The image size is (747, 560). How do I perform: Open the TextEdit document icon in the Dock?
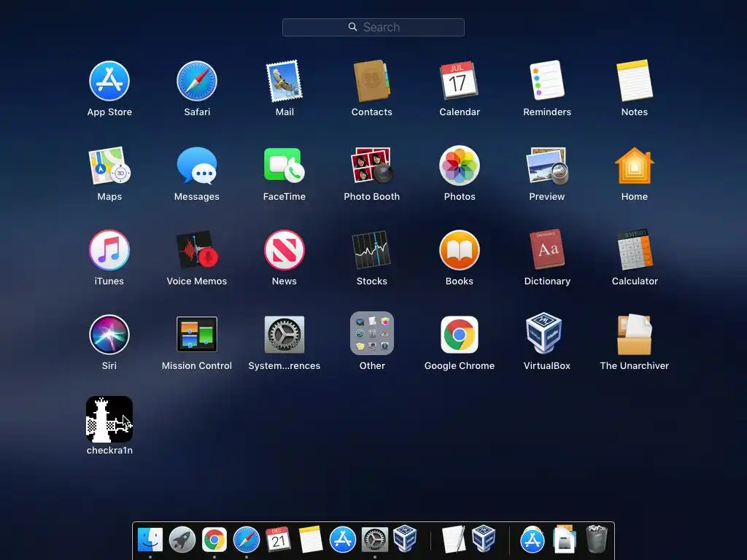coord(453,539)
